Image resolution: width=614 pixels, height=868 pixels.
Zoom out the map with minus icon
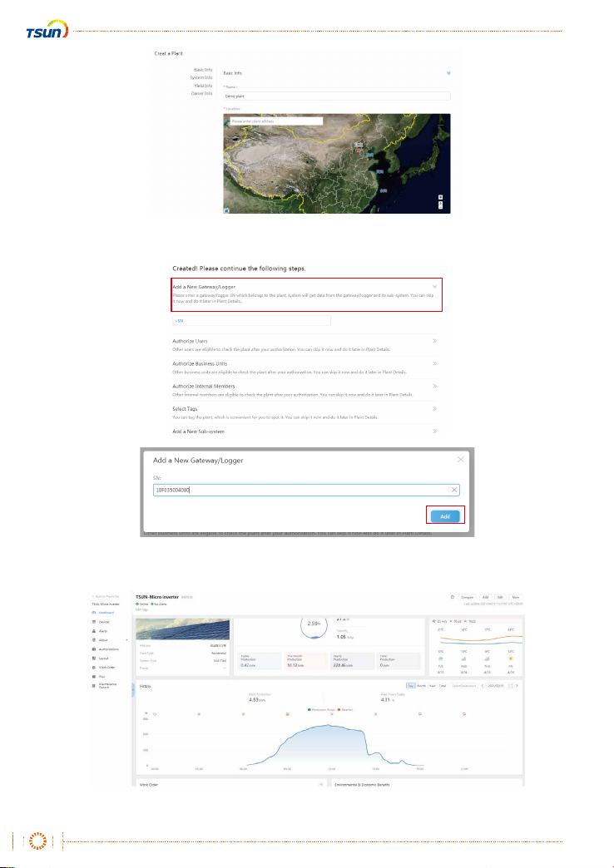point(441,208)
